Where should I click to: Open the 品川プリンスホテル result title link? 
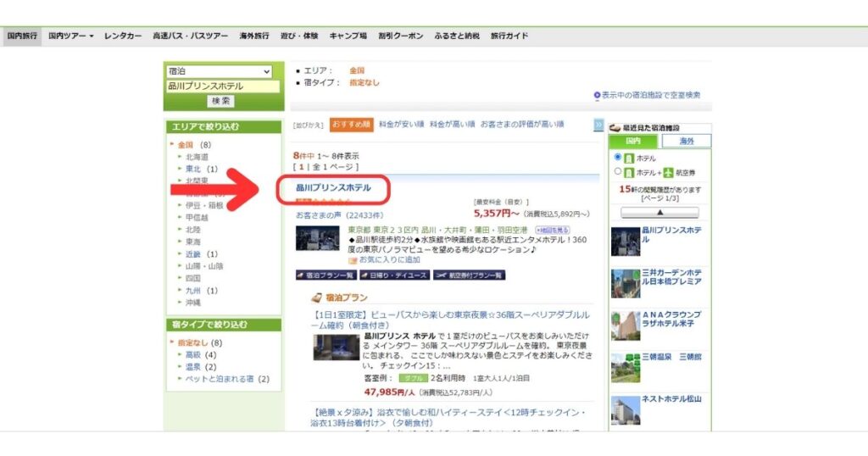point(333,188)
